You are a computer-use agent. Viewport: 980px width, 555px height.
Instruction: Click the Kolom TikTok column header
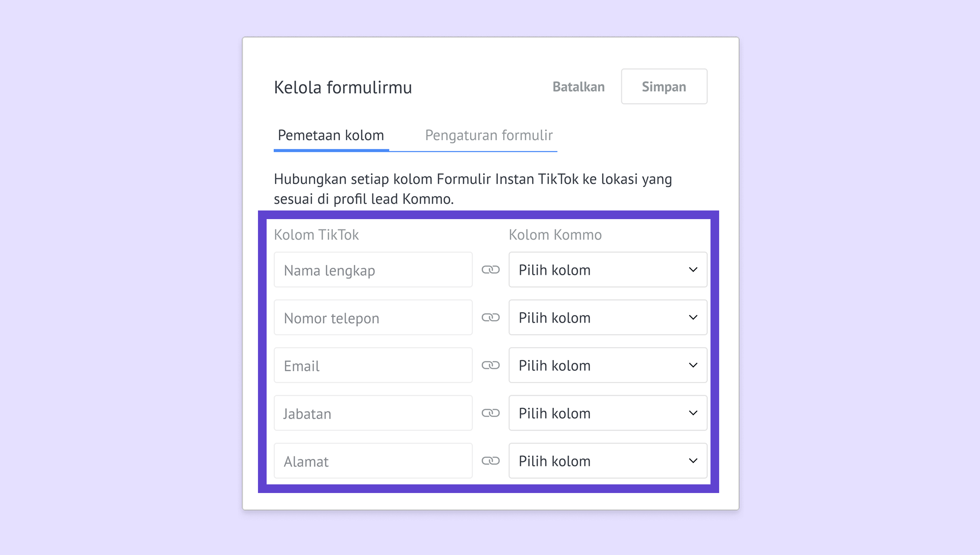pos(316,235)
